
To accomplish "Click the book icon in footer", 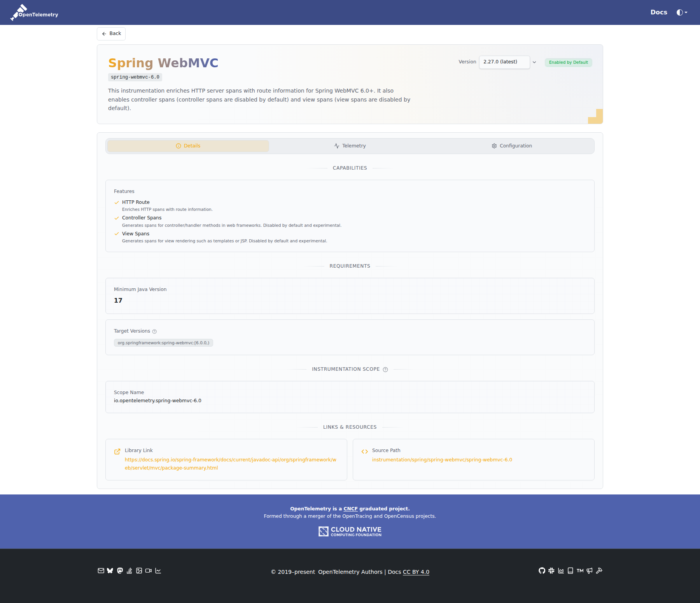I will click(x=570, y=571).
